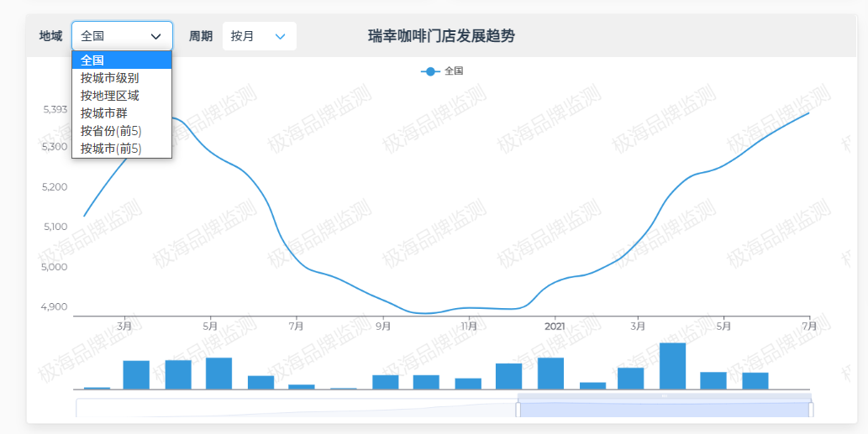Click the zoom slider's right handle
The image size is (868, 434).
tap(811, 410)
